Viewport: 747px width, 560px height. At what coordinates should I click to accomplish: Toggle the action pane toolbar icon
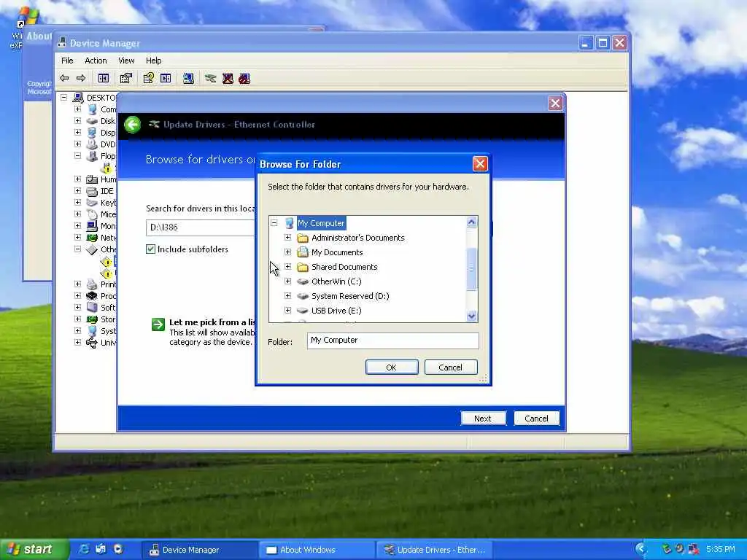[x=166, y=78]
